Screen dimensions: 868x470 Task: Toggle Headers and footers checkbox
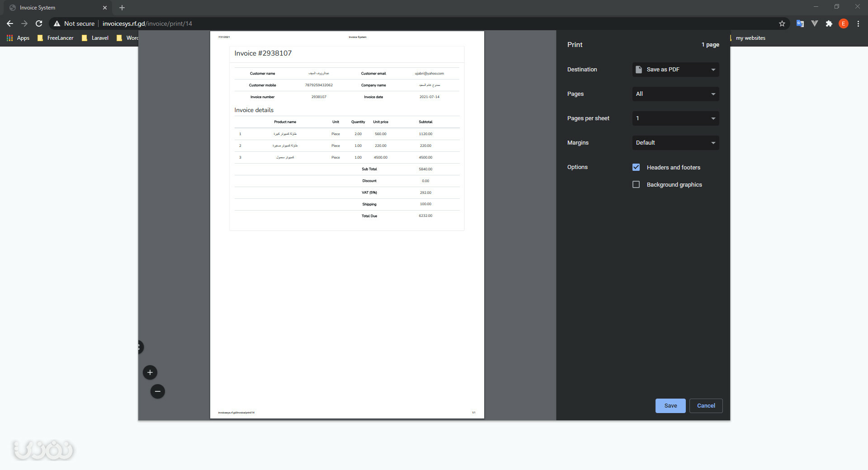click(x=636, y=167)
